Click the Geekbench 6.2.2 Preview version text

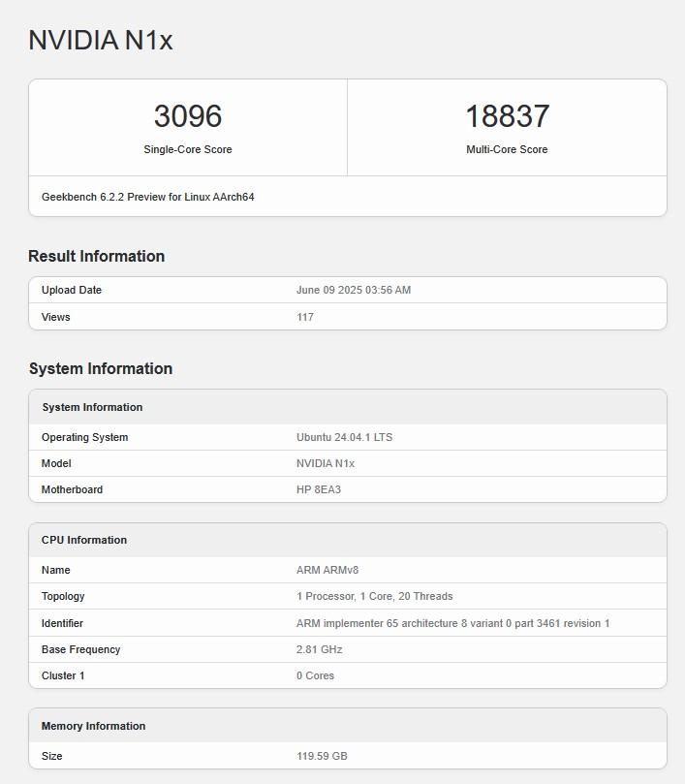coord(148,197)
